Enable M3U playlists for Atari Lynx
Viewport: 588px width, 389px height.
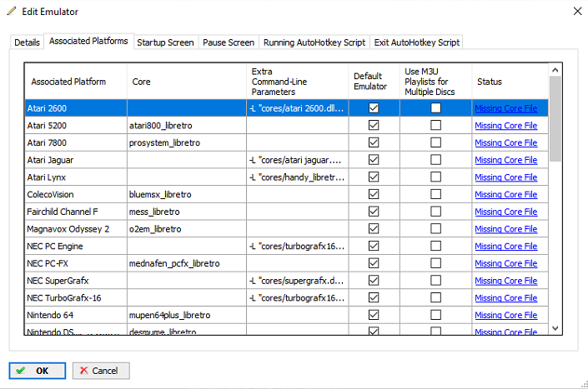coord(435,177)
